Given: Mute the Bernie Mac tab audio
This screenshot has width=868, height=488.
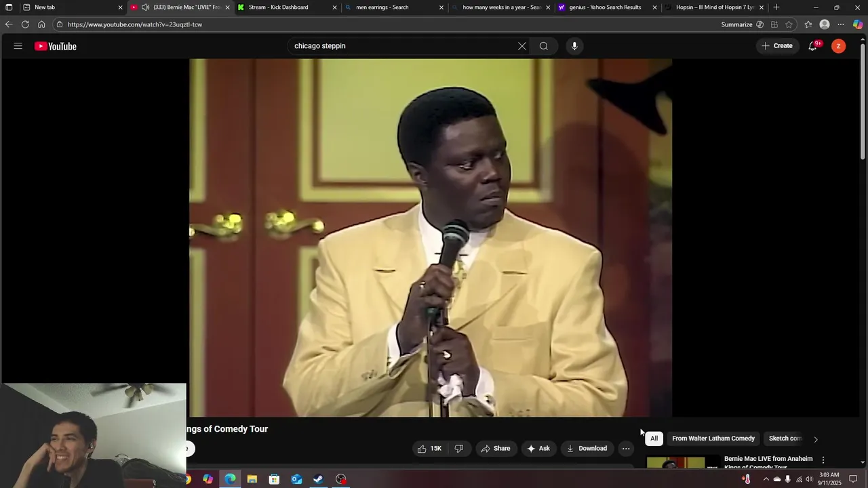Looking at the screenshot, I should click(x=145, y=7).
